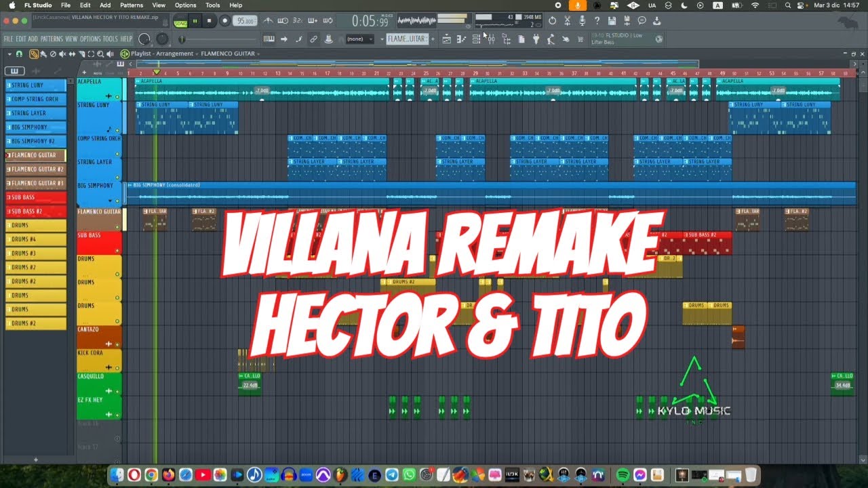Open the snap (none) dropdown
The height and width of the screenshot is (488, 868).
point(359,39)
